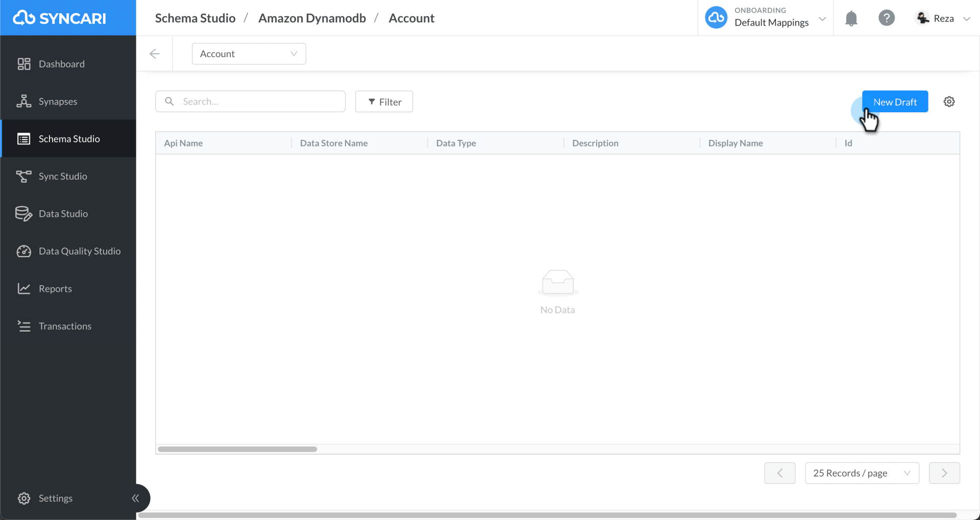Go back using the left arrow
980x520 pixels.
click(155, 54)
